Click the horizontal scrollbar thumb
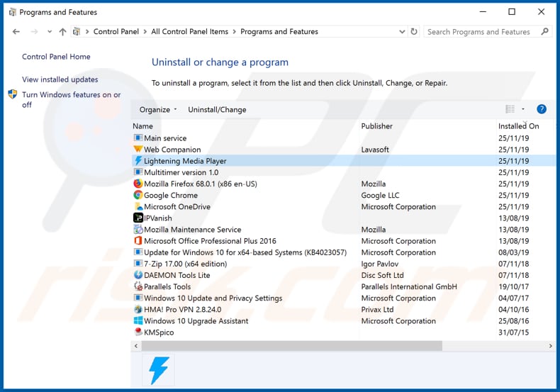The image size is (560, 392). tap(292, 346)
